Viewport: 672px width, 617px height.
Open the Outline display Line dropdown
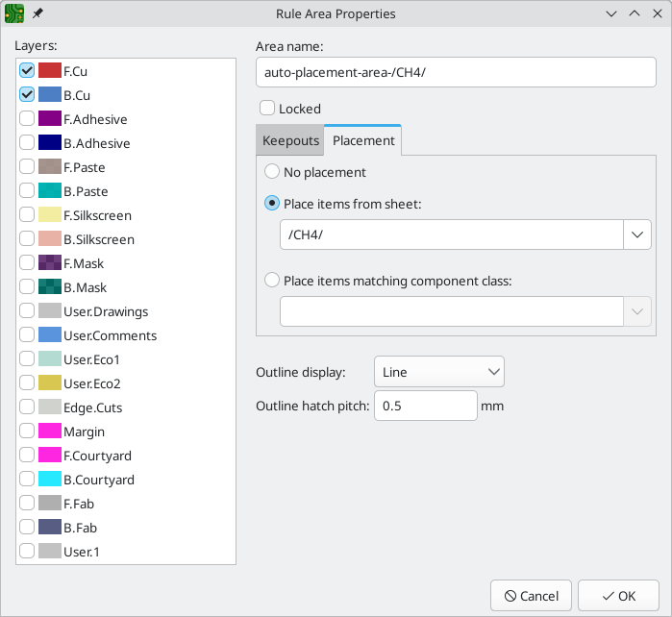pos(438,372)
